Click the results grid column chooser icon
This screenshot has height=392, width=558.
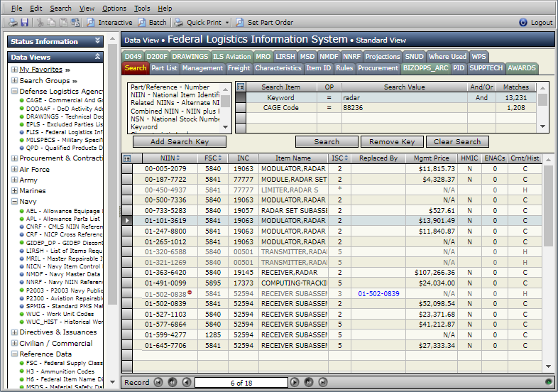126,158
